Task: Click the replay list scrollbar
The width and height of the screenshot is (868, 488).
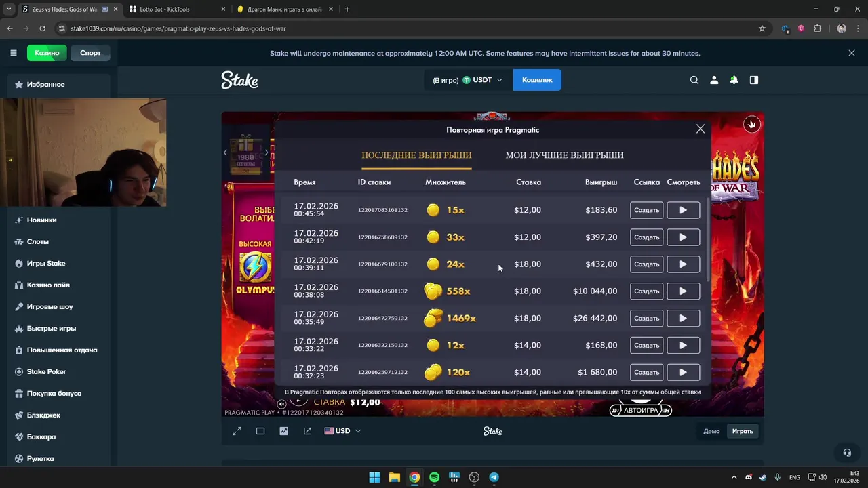Action: pos(708,241)
